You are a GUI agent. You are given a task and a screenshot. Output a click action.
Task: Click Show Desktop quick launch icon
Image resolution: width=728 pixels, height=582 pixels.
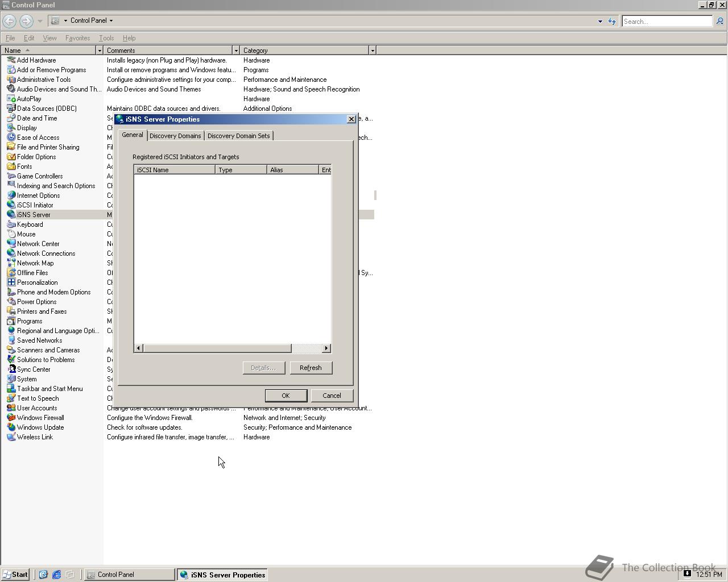pos(70,575)
